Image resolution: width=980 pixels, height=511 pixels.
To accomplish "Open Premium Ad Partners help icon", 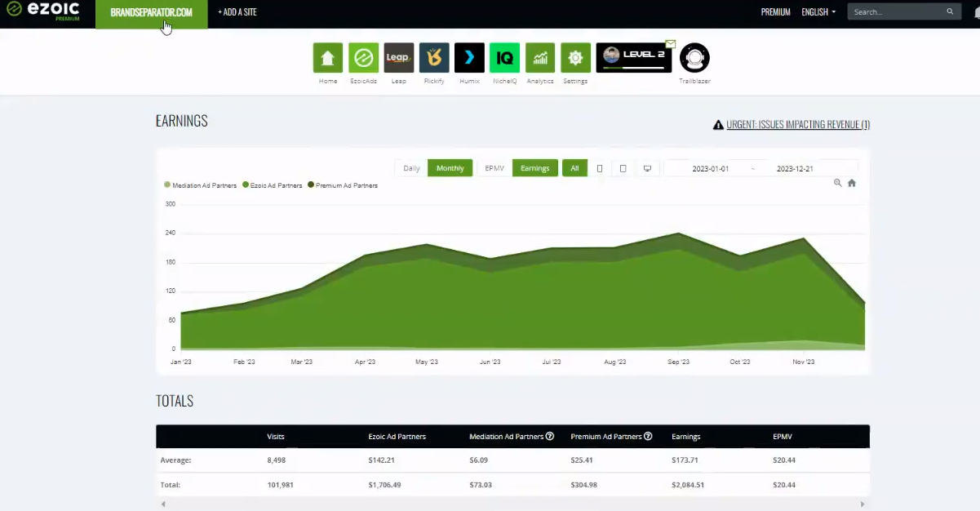I will (648, 436).
